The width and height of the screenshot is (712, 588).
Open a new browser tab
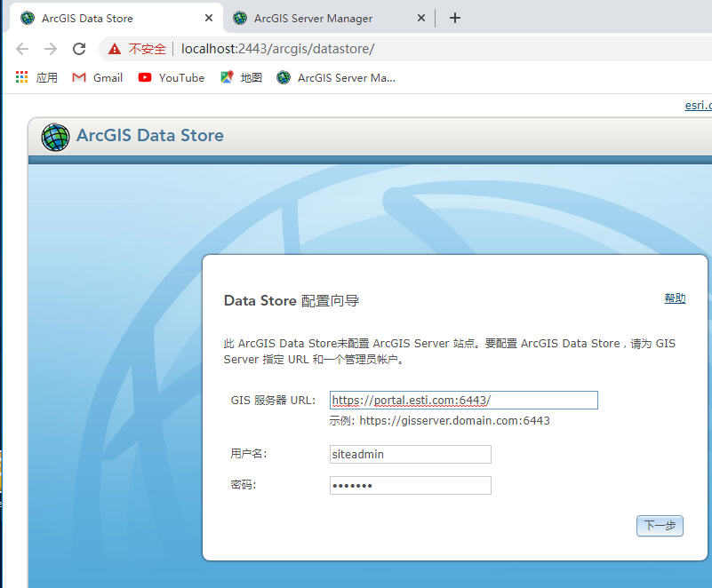[x=455, y=18]
